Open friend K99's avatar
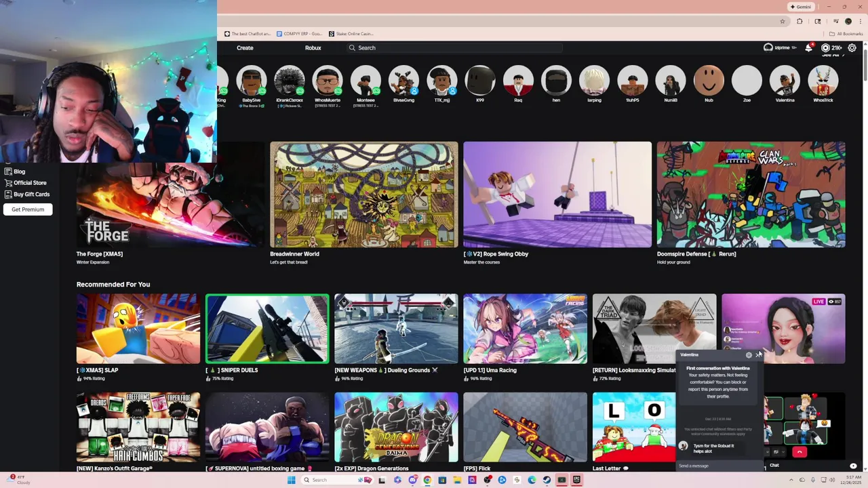The image size is (868, 488). [480, 80]
